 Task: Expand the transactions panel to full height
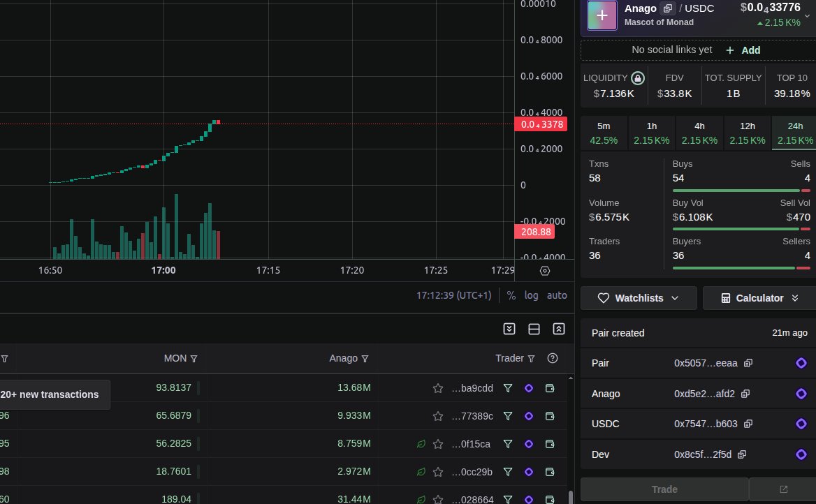pos(558,328)
